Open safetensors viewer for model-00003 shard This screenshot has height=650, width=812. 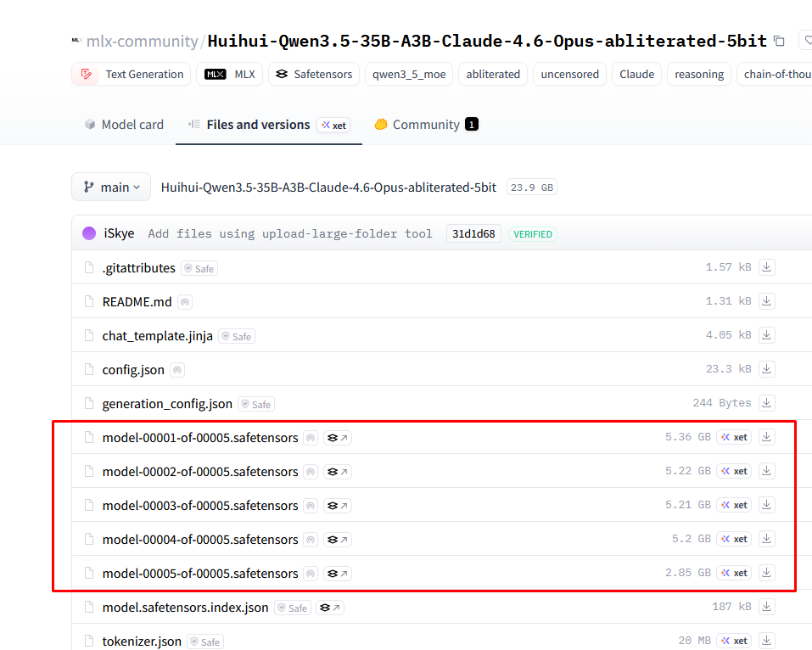click(338, 506)
